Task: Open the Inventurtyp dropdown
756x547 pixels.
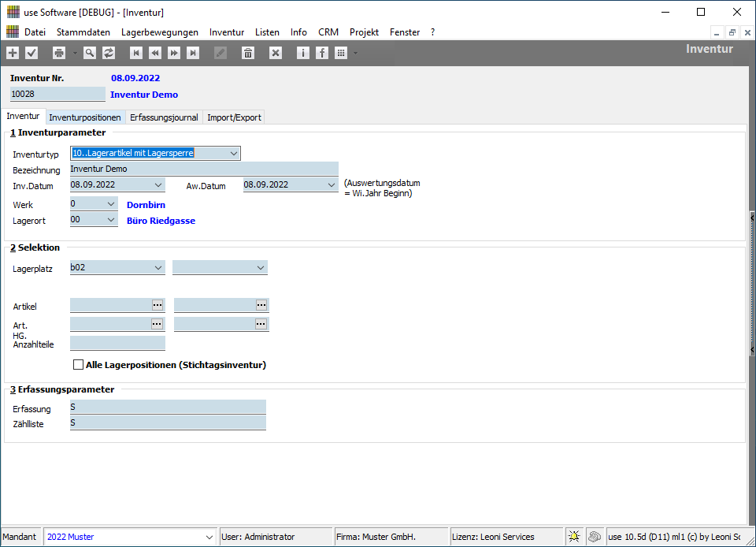Action: 234,154
